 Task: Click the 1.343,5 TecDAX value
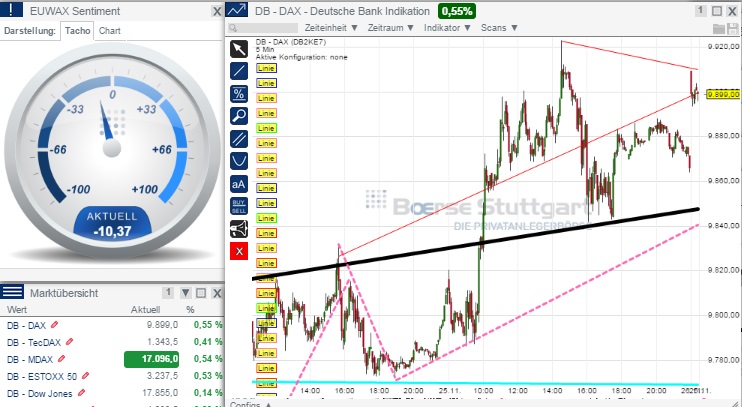coord(162,342)
